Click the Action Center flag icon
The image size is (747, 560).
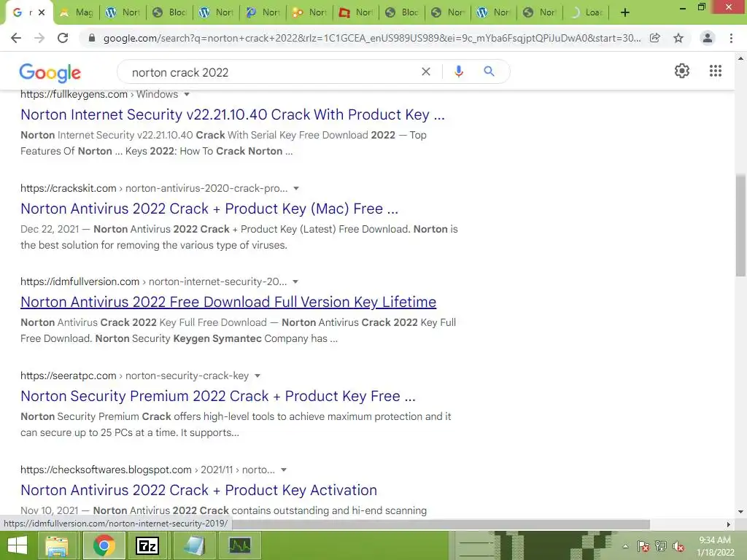click(x=643, y=546)
